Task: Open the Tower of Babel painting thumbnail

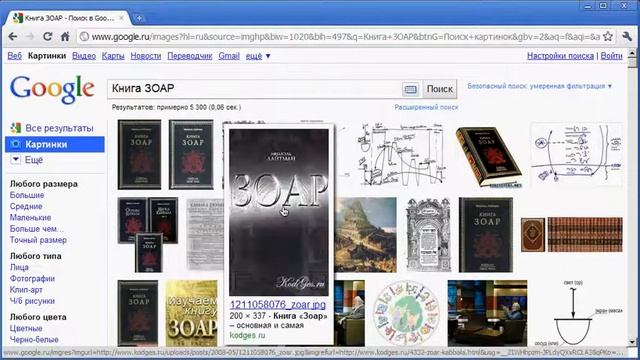Action: 365,235
